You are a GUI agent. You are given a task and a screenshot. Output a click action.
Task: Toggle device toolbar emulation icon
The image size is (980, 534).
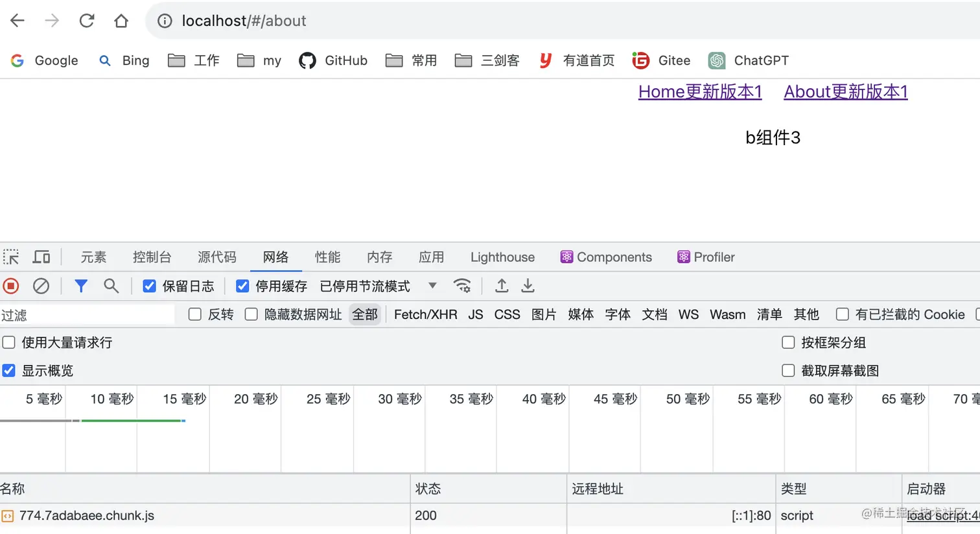click(41, 257)
